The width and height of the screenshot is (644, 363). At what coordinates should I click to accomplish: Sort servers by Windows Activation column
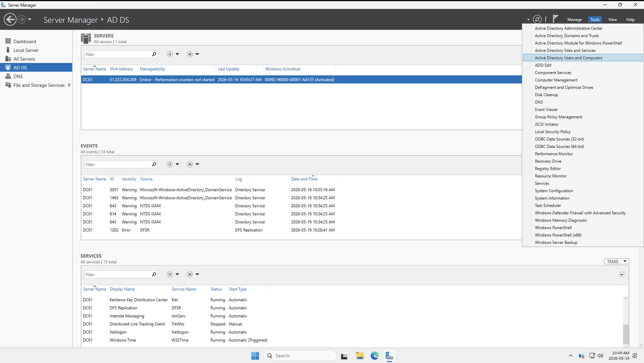283,69
